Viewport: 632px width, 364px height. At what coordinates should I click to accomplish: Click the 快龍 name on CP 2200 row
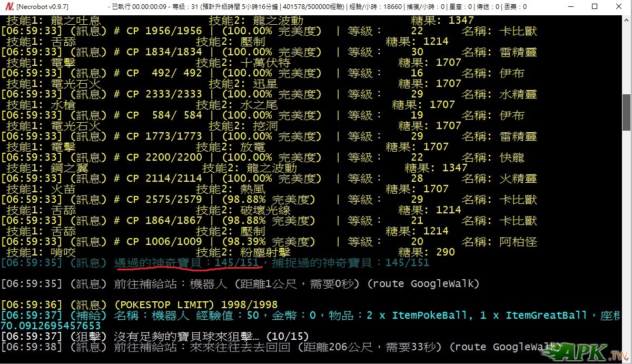click(512, 158)
